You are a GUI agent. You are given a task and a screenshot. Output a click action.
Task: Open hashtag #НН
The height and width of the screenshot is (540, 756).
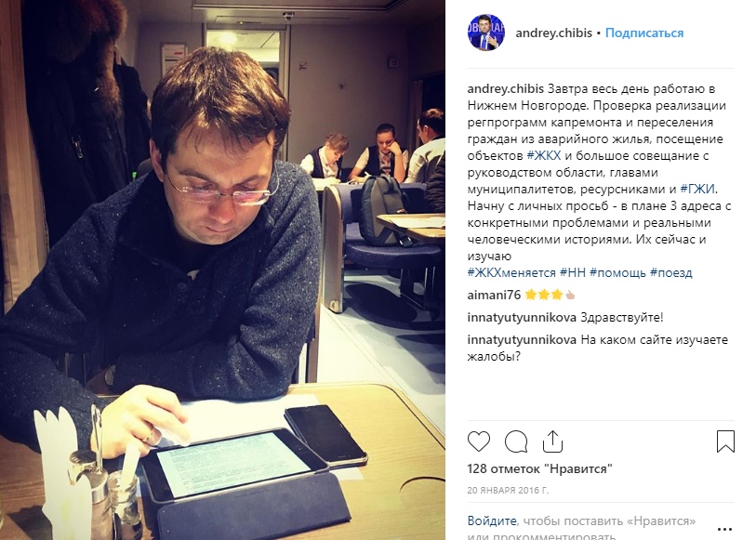572,272
